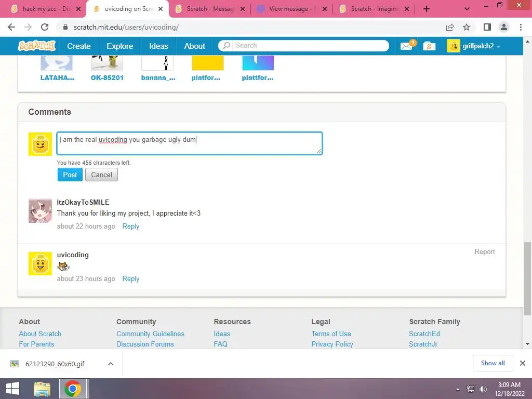Click your own avatar beside comment box
Viewport: 532px width, 399px height.
click(40, 144)
